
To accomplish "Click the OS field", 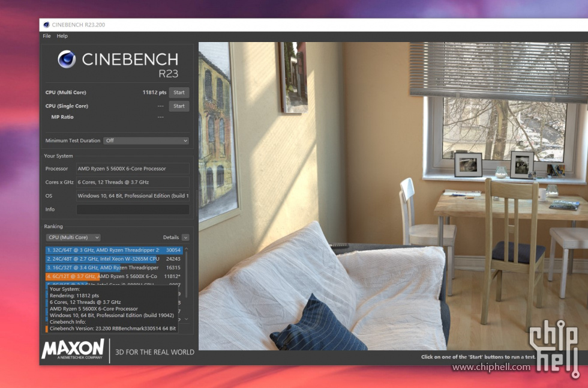I will (x=133, y=195).
